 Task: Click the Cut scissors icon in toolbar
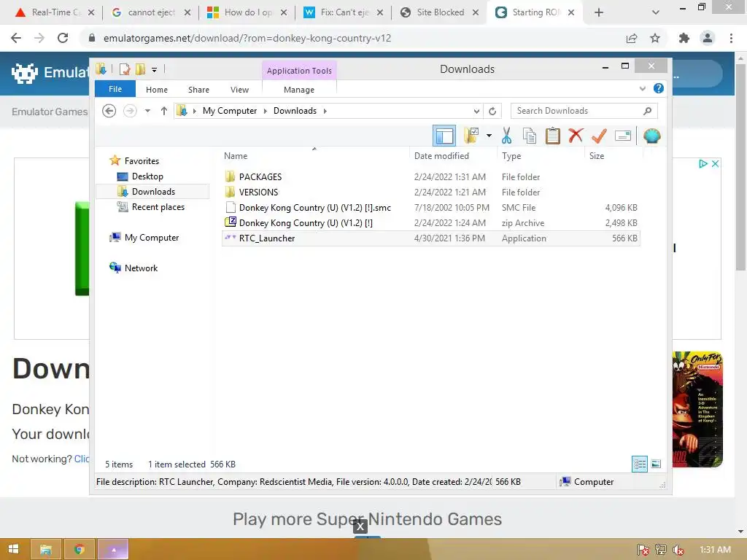506,136
